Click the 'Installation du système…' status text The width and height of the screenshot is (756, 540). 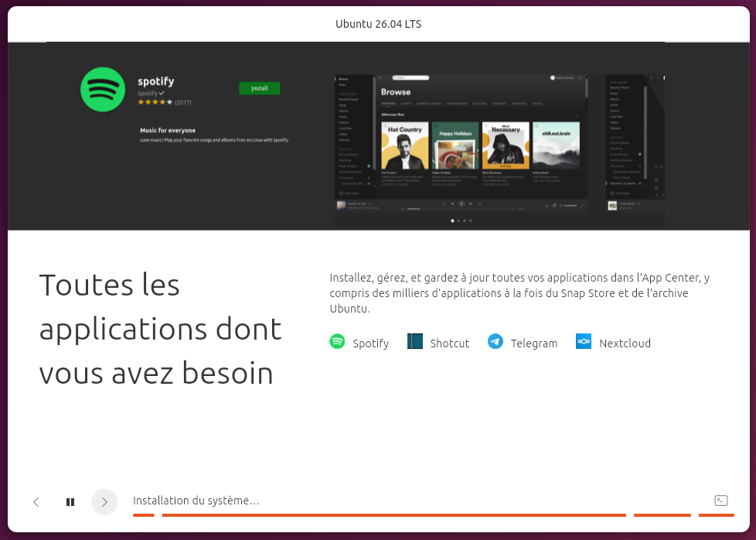(196, 501)
